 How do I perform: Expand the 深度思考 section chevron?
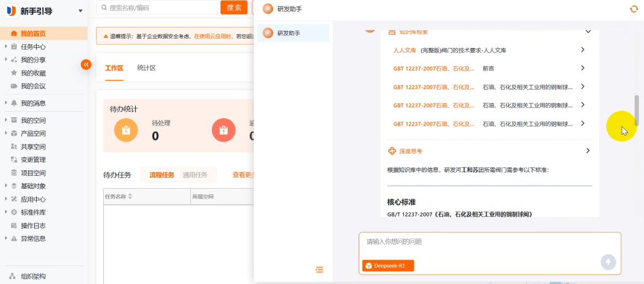click(x=588, y=151)
